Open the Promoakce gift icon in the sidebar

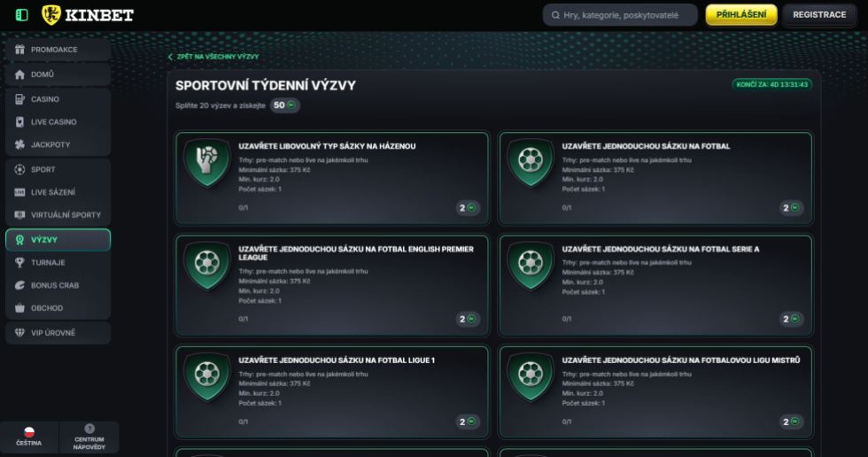[20, 50]
